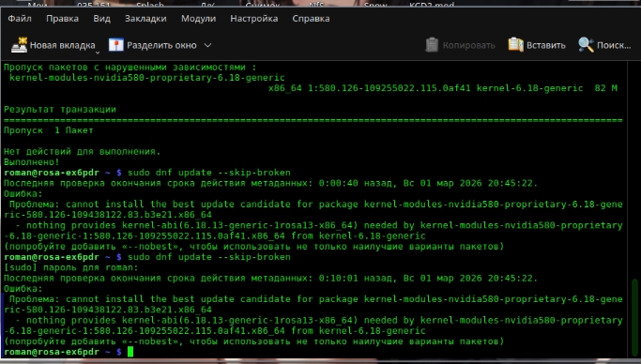Click the text 'Нет действий для выполнения.'
Image resolution: width=641 pixels, height=364 pixels.
click(83, 152)
